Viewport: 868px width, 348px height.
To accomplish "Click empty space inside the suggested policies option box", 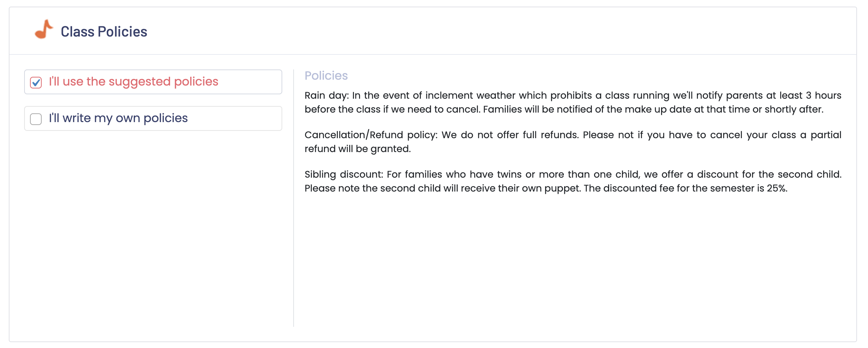I will [250, 82].
